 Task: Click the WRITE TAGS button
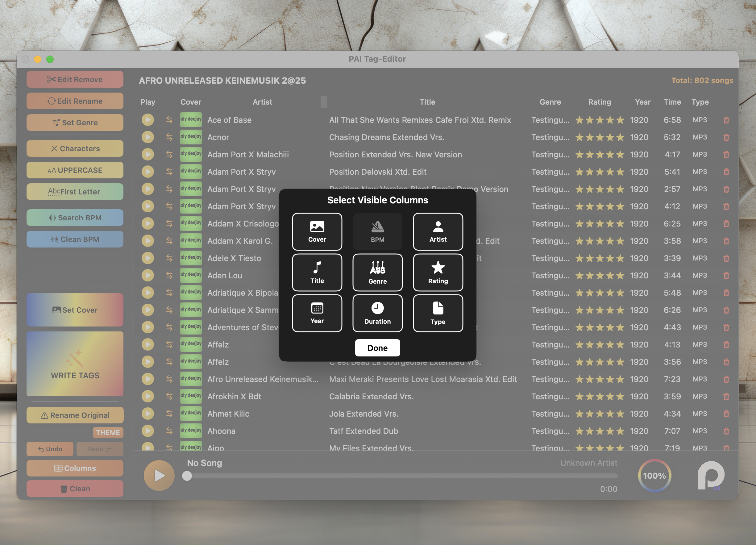[x=75, y=364]
